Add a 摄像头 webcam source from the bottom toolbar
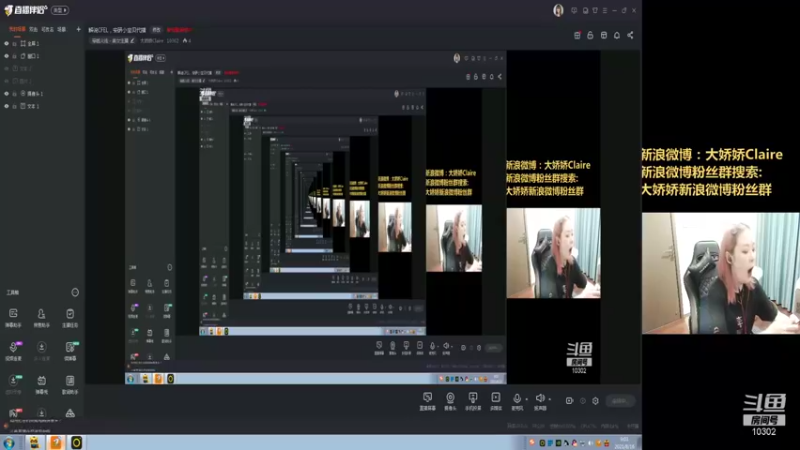 [x=450, y=401]
